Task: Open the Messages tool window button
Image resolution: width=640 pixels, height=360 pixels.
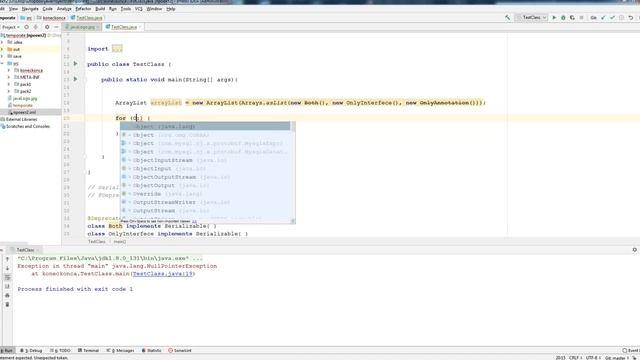Action: click(120, 351)
